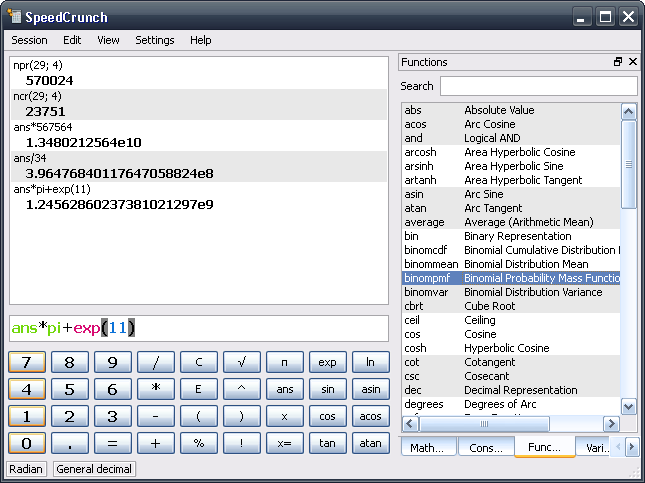Click the functions list scroll down arrow
Screen dimensions: 645x483
click(629, 407)
